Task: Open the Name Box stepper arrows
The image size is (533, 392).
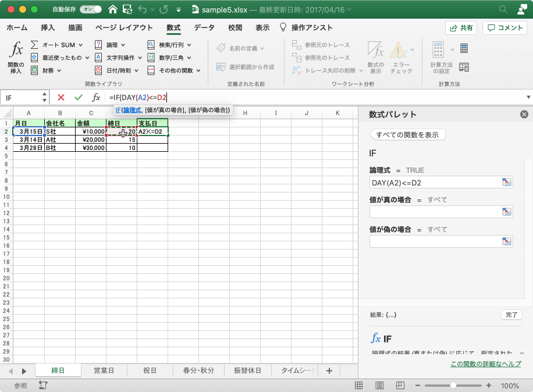Action: tap(45, 97)
